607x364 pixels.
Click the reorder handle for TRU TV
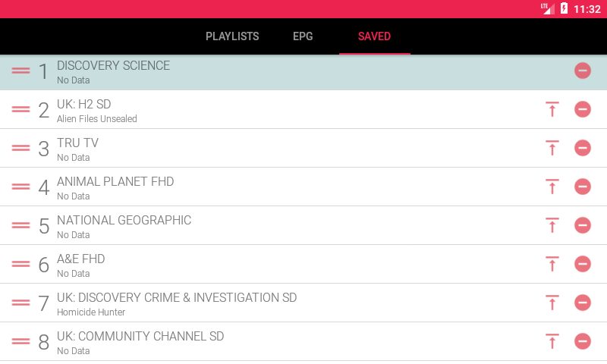(x=21, y=148)
